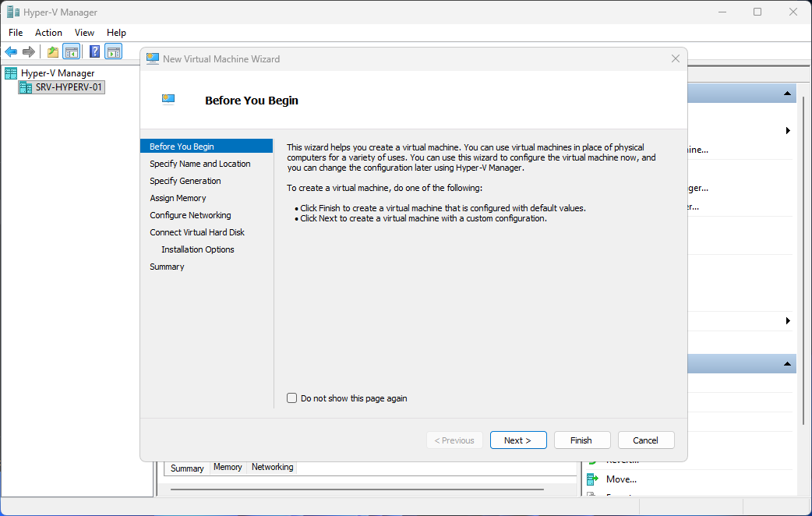The height and width of the screenshot is (516, 812).
Task: Click the Next button in the wizard
Action: 518,440
